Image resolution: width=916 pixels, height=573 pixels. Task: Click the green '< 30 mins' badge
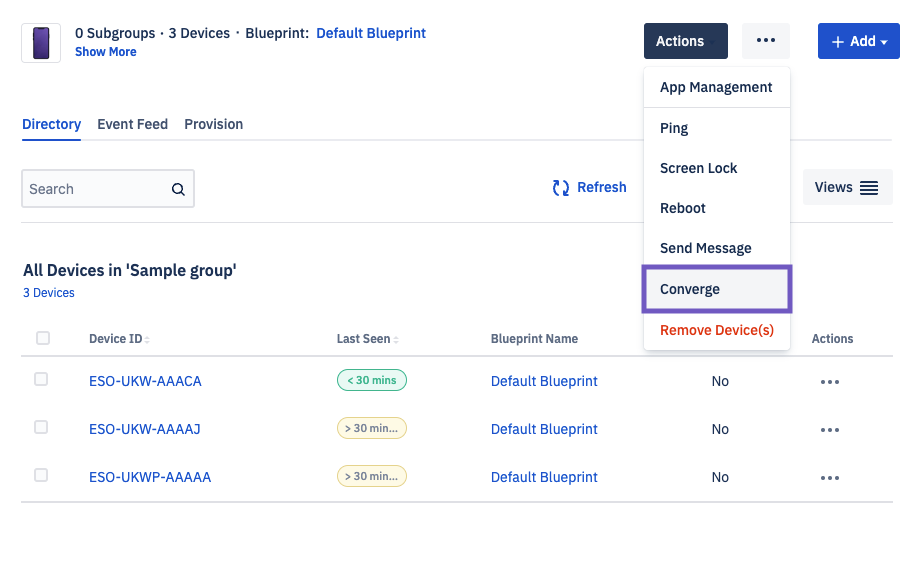372,380
